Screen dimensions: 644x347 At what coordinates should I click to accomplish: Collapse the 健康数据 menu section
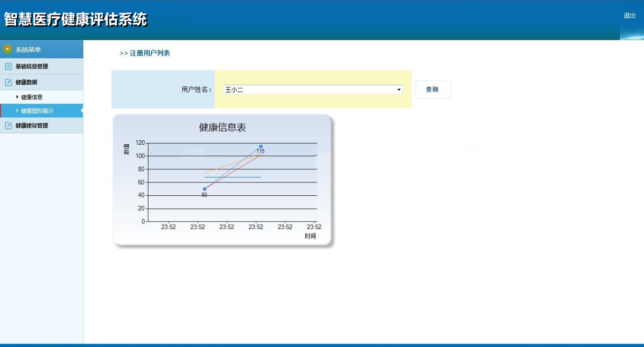(x=26, y=82)
